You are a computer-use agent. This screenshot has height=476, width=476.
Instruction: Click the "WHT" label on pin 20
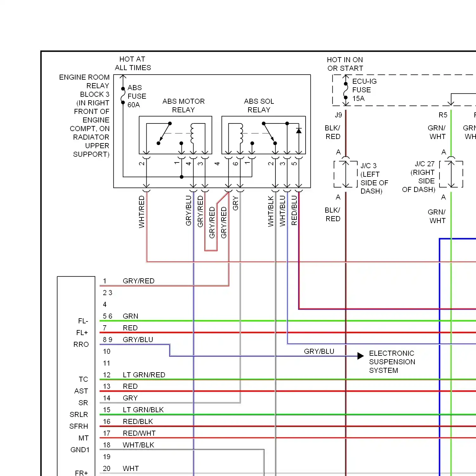[x=131, y=468]
